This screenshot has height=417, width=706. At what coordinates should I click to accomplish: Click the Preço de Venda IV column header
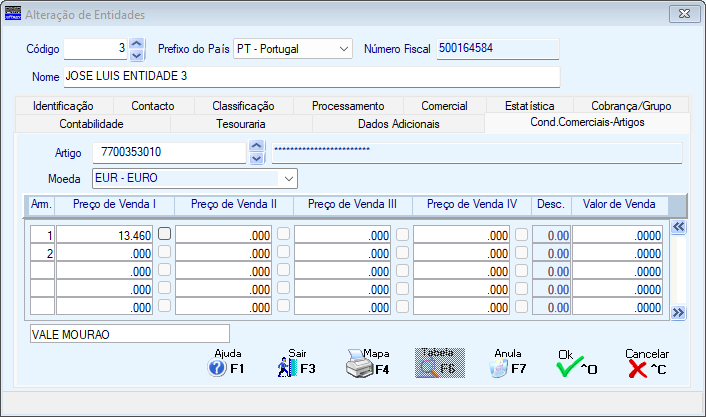[x=472, y=204]
